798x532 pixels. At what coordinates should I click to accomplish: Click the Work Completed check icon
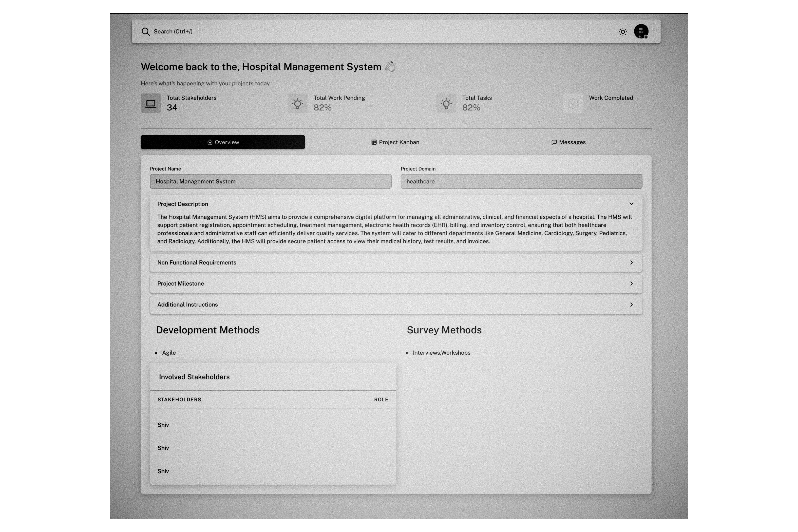(573, 103)
